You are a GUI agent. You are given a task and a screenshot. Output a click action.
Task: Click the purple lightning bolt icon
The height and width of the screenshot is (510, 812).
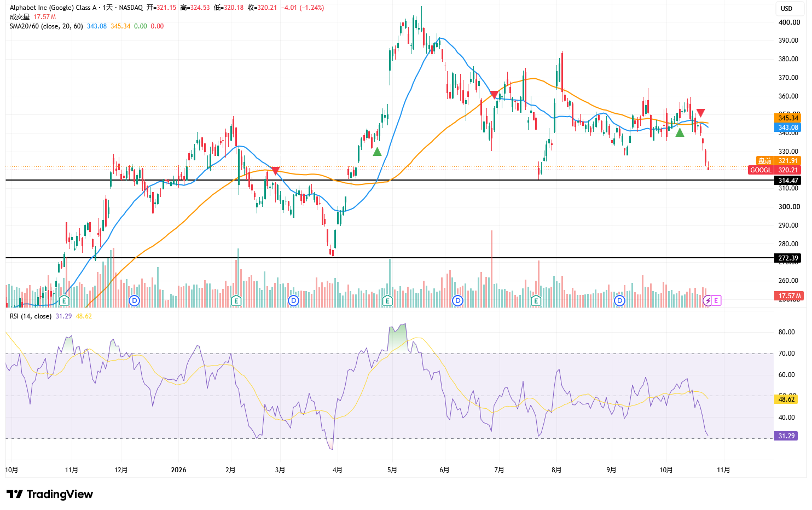click(707, 300)
